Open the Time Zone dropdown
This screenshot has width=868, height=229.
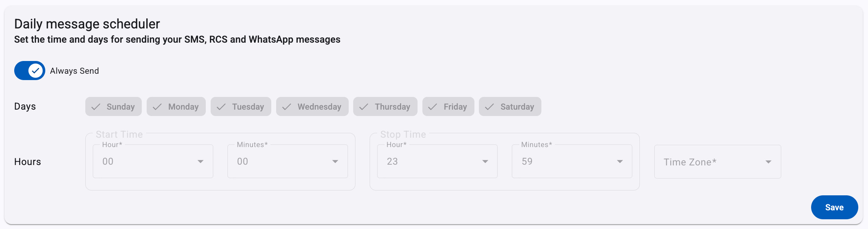tap(718, 162)
